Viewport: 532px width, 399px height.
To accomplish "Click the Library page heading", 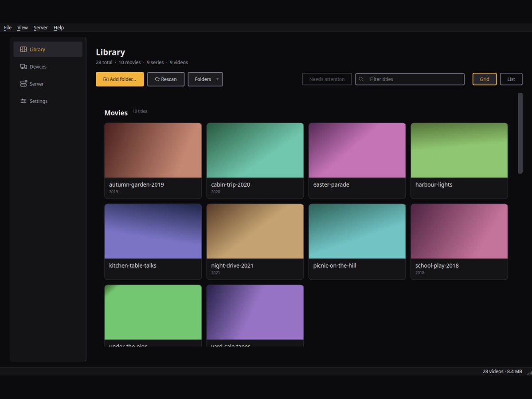I will (x=110, y=52).
